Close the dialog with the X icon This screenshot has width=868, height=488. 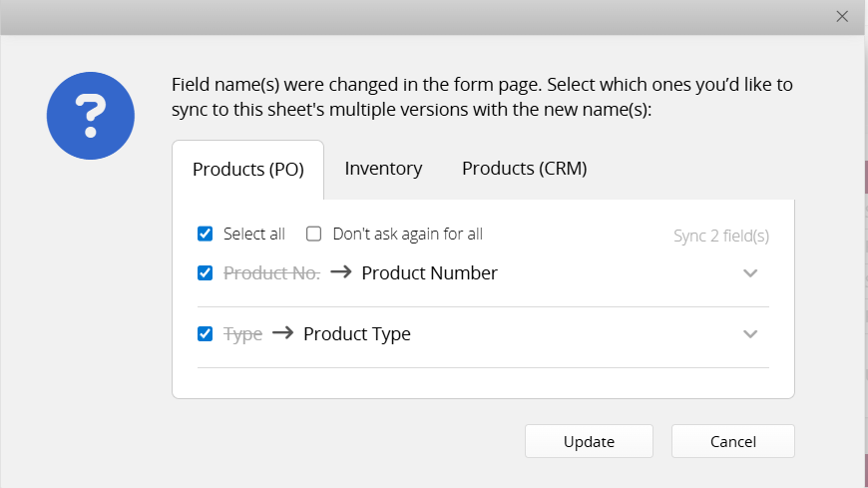(x=842, y=17)
